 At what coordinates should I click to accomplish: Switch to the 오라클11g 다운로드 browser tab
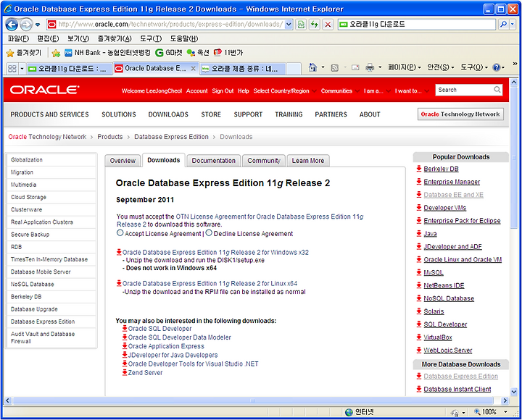(x=69, y=69)
